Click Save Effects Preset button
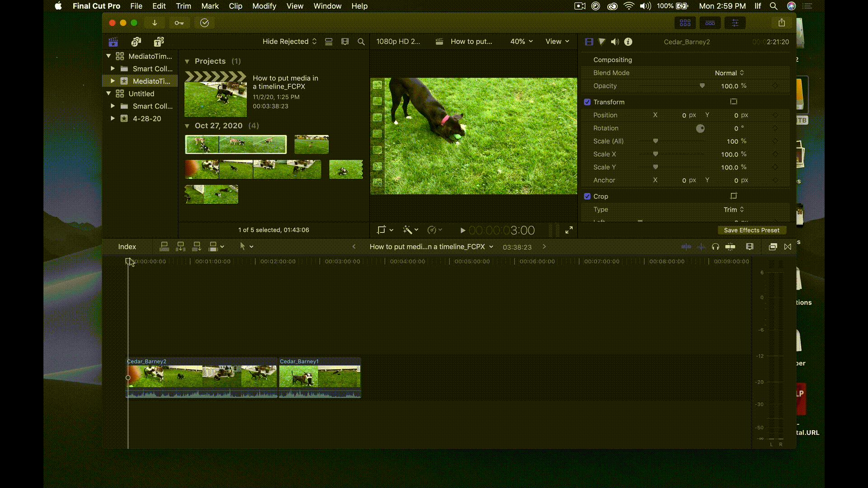Screen dimensions: 868x488 751,230
